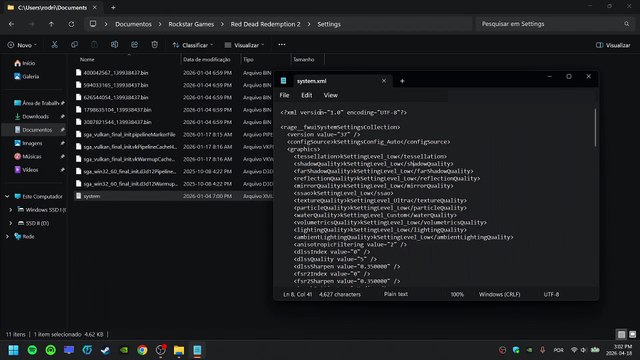Open Google Chrome from the taskbar
Image resolution: width=640 pixels, height=360 pixels.
[142, 350]
